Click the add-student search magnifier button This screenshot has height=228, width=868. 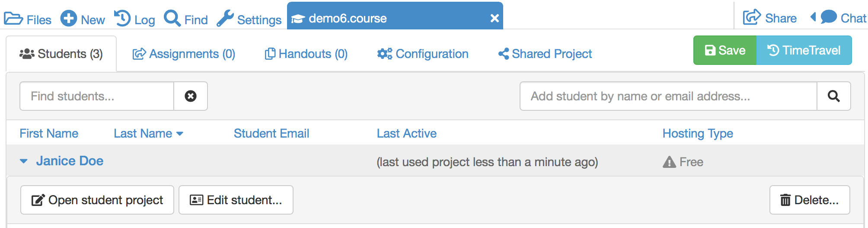(834, 96)
